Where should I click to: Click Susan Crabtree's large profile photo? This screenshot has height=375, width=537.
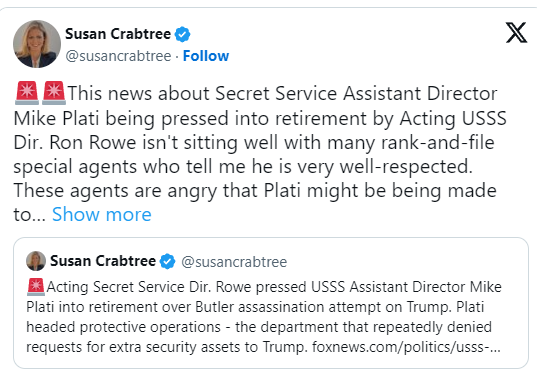click(x=37, y=44)
